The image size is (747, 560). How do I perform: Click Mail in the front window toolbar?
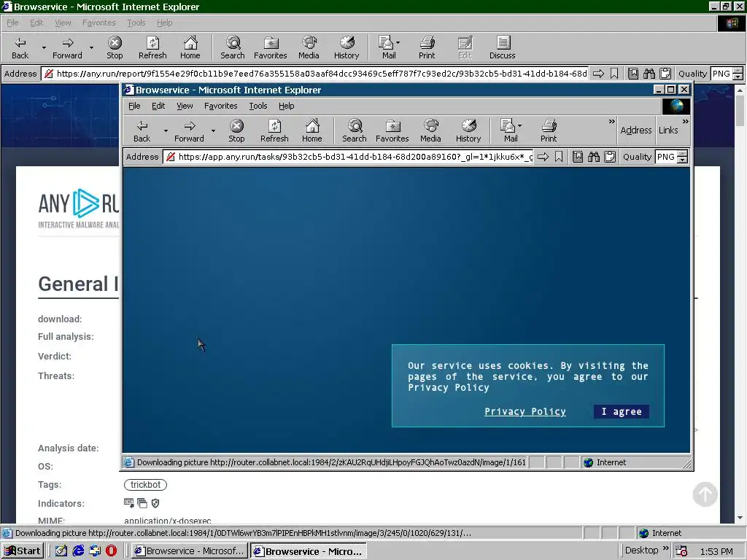[x=510, y=131]
